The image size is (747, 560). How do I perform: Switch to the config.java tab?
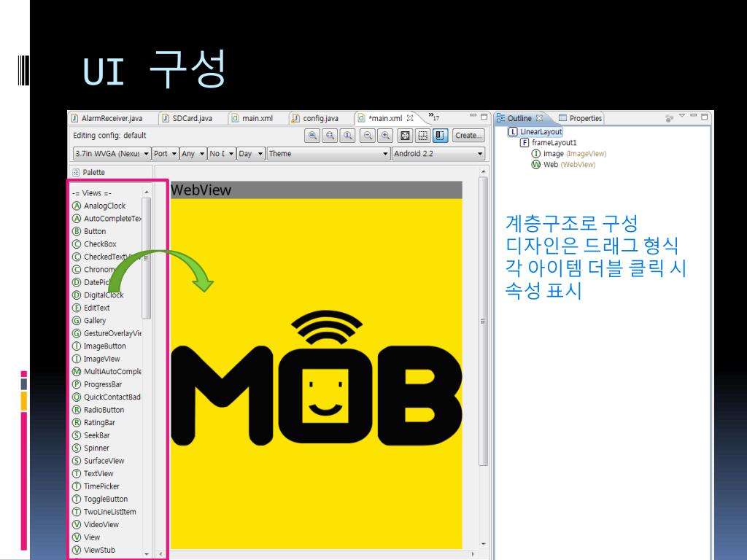click(315, 118)
